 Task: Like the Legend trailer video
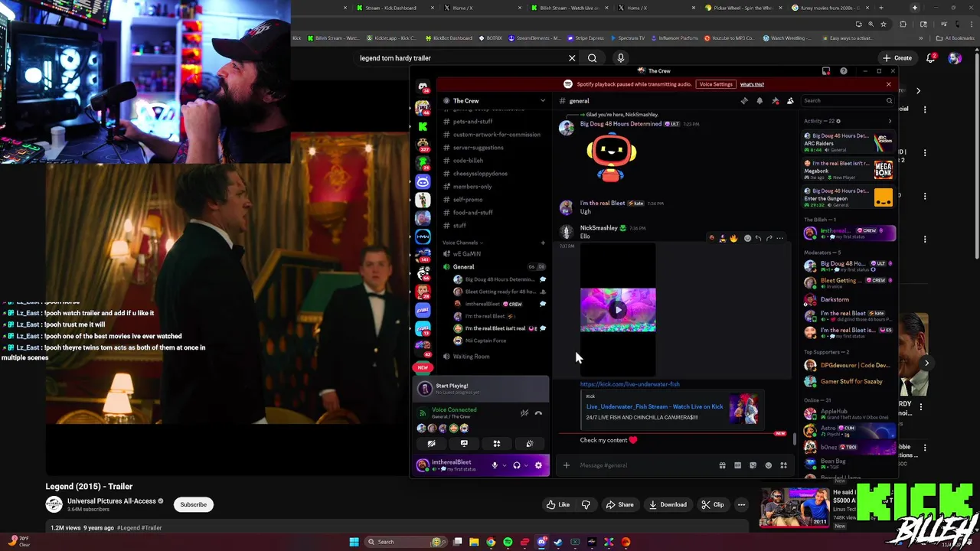(557, 504)
